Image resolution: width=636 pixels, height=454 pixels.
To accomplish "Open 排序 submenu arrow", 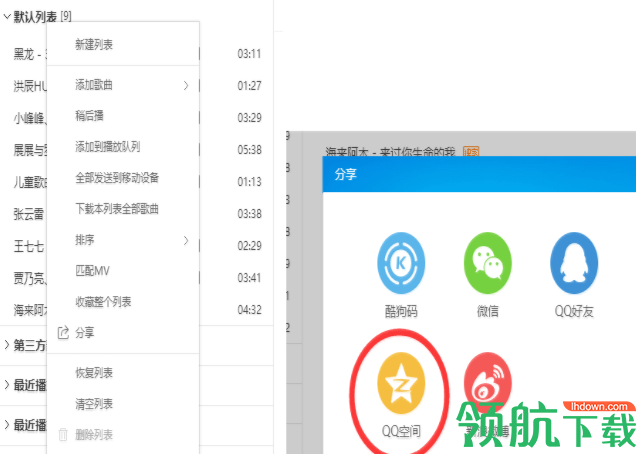I will tap(186, 241).
